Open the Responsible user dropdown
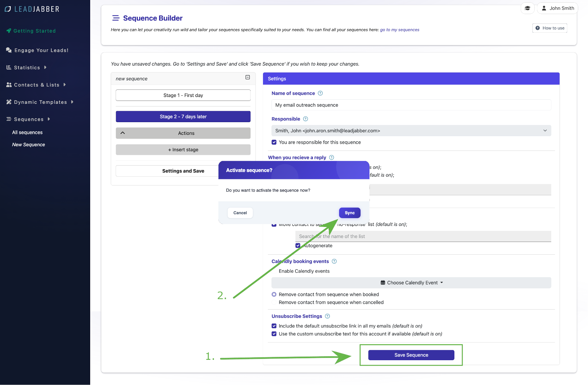588x385 pixels. pos(411,131)
